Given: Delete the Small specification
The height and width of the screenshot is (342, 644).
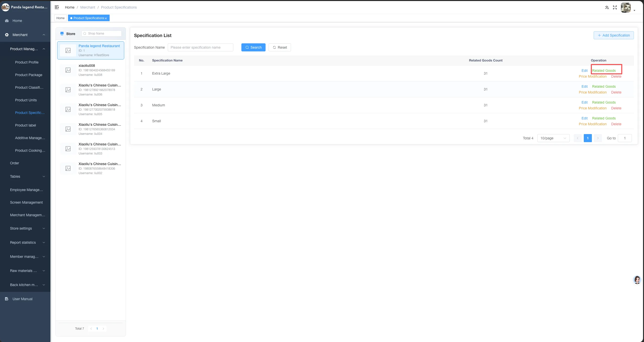Looking at the screenshot, I should click(616, 124).
